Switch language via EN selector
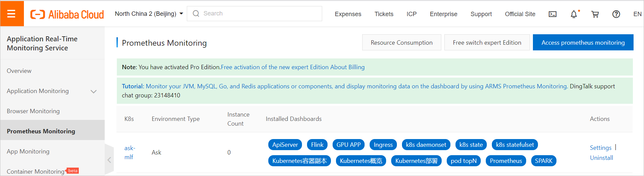The image size is (644, 176). tap(637, 14)
